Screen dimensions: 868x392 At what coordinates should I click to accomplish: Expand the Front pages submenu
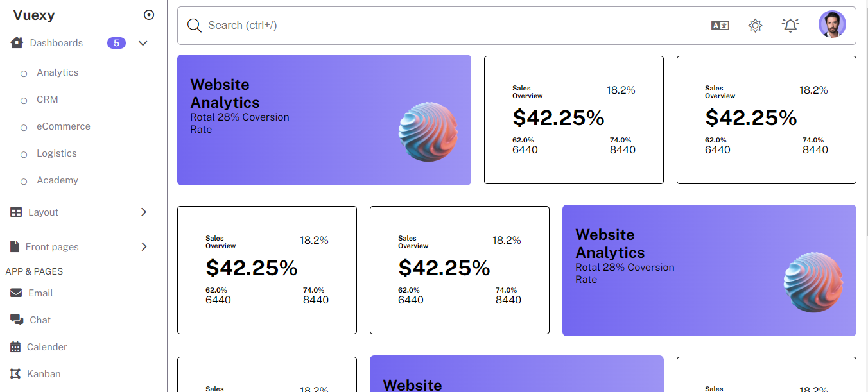click(x=143, y=247)
